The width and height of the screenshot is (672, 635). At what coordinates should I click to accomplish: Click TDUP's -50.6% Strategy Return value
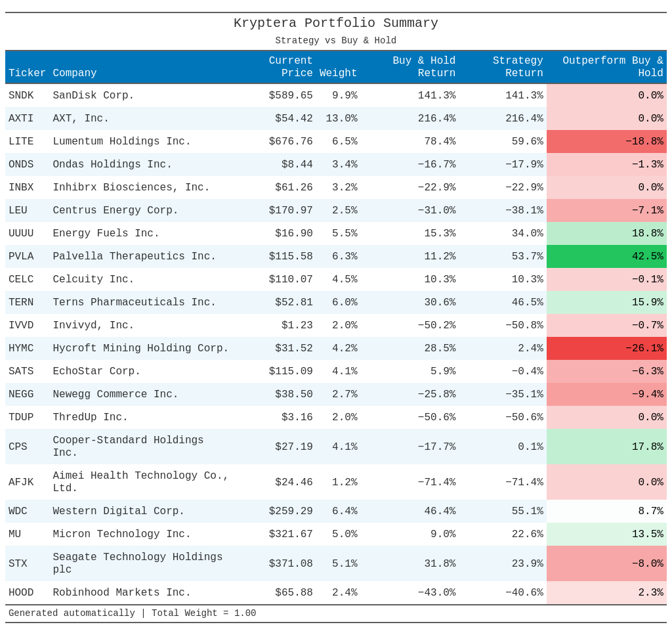524,417
